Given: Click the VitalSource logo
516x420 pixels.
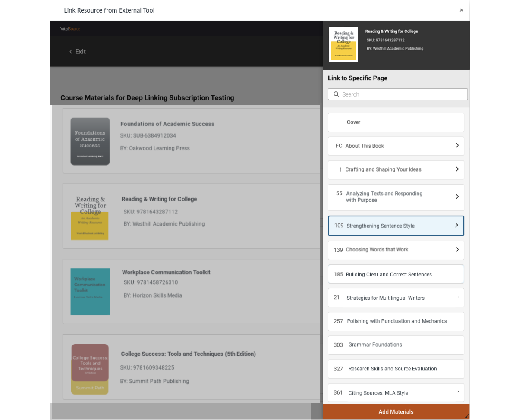Looking at the screenshot, I should [70, 29].
